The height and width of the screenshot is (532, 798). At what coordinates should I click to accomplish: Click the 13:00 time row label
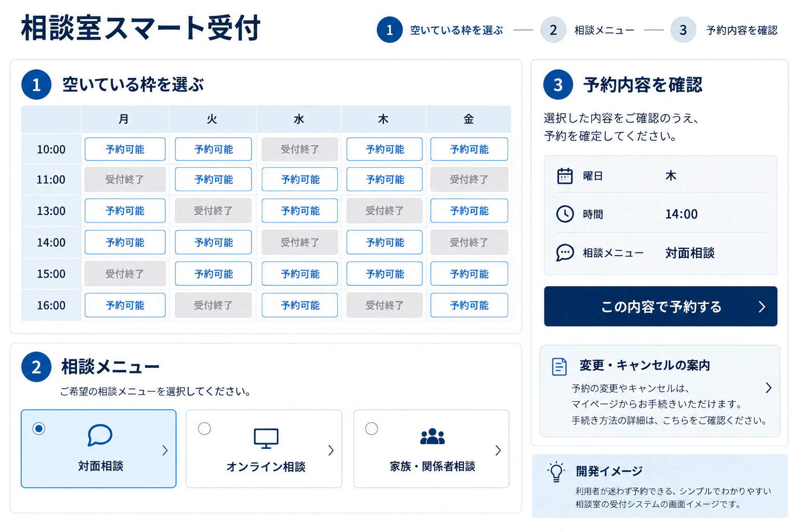[x=51, y=211]
